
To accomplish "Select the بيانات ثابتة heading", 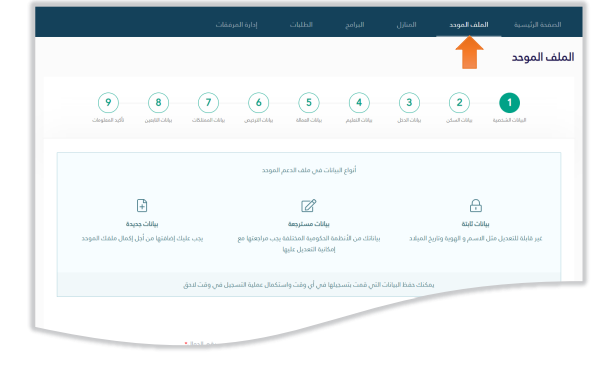I will click(x=475, y=224).
